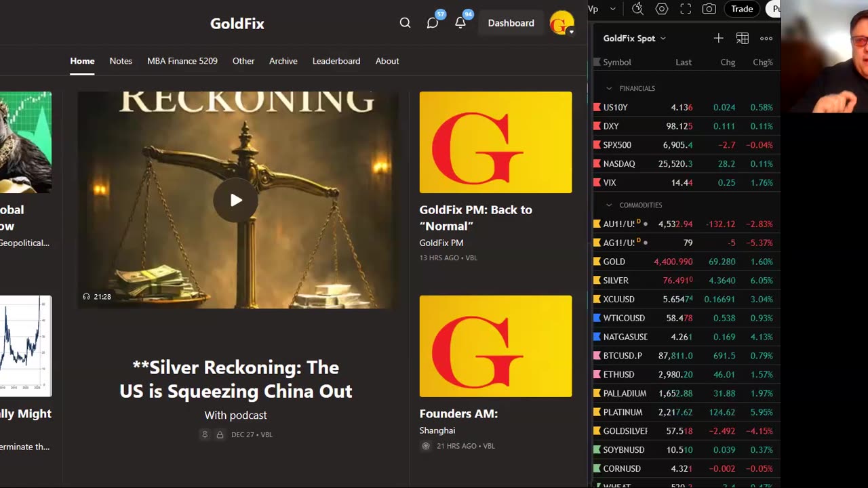Image resolution: width=868 pixels, height=488 pixels.
Task: Select the NATGASUSD watchlist row
Action: [686, 337]
